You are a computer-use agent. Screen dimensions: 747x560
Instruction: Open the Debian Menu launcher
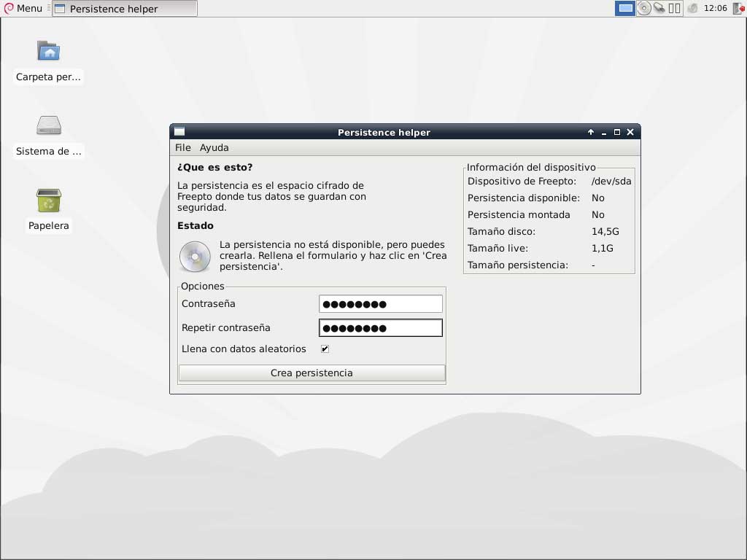(23, 8)
